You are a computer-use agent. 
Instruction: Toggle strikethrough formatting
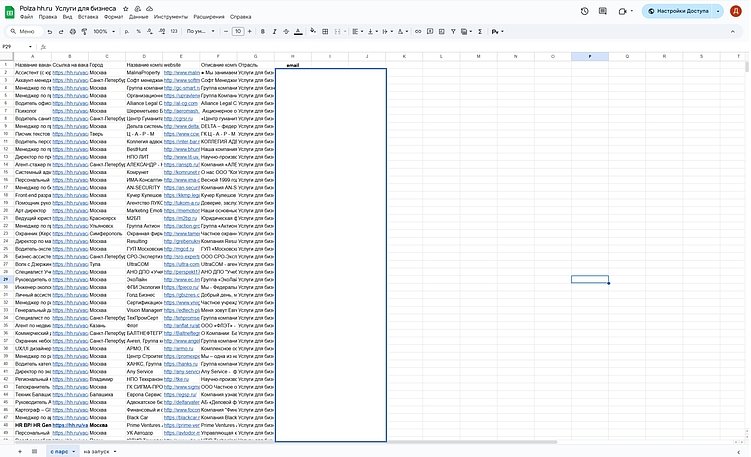pos(286,32)
